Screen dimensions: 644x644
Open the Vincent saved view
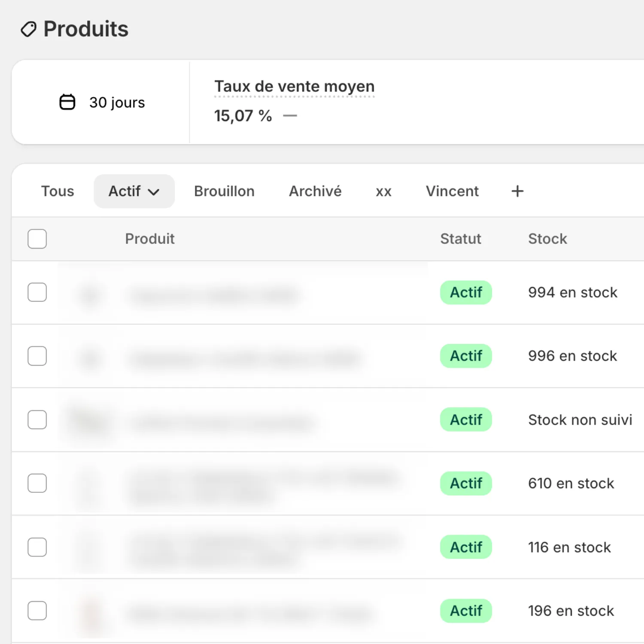click(452, 191)
